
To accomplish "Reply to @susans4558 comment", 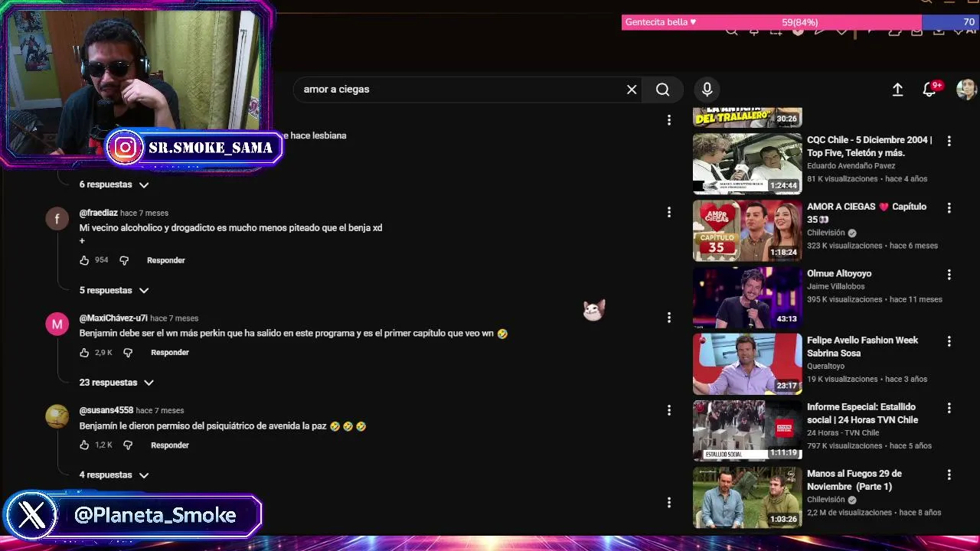I will (x=170, y=445).
